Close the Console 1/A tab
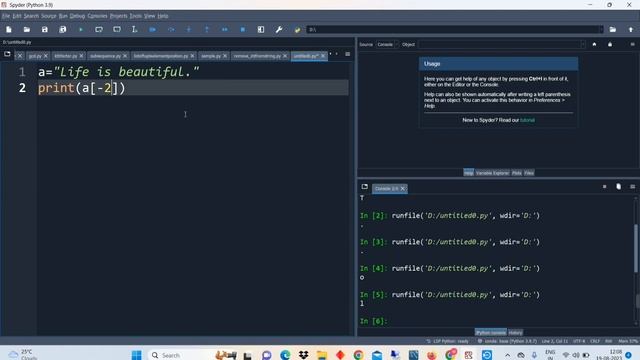 [402, 189]
